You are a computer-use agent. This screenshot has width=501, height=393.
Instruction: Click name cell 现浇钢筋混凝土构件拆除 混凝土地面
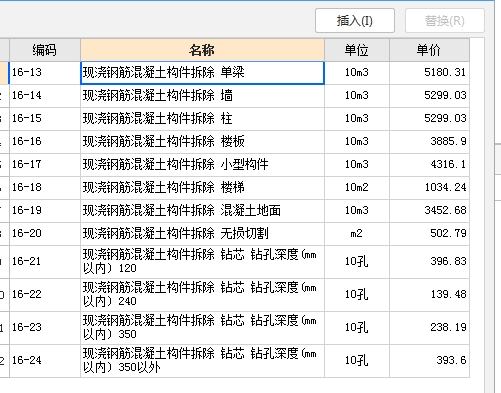pos(202,211)
